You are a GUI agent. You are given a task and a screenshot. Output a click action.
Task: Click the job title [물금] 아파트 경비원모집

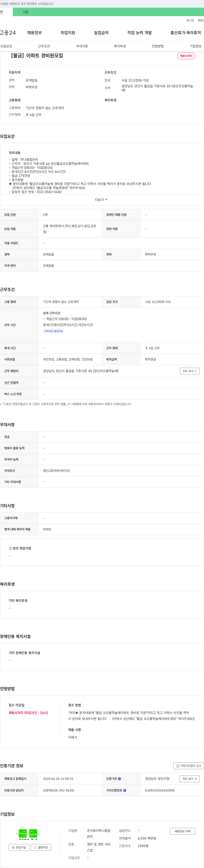pos(37,56)
